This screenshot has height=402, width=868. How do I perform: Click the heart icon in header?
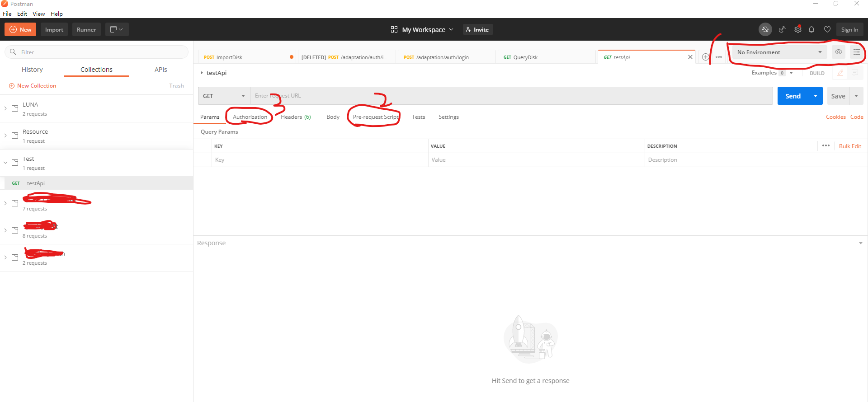pos(827,29)
